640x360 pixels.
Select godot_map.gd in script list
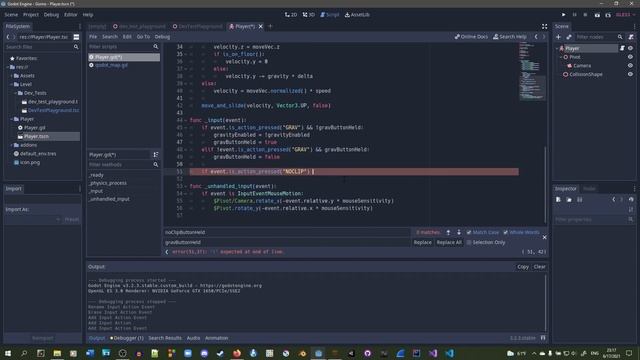[x=111, y=65]
